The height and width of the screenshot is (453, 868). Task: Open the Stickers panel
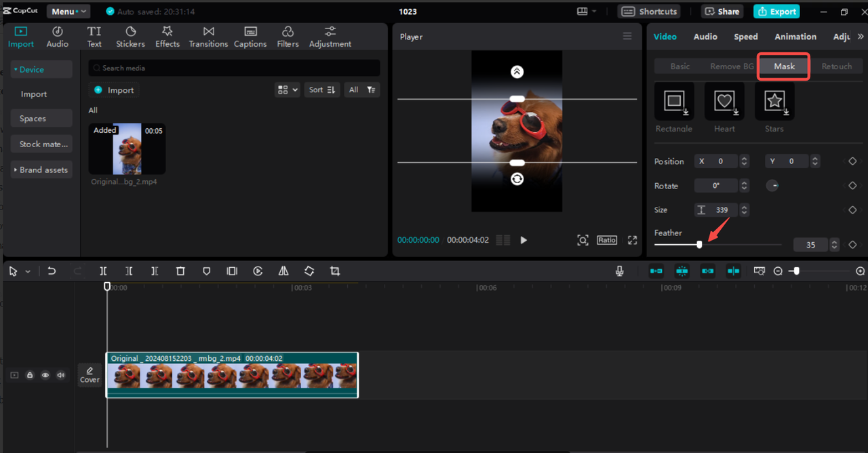coord(130,37)
